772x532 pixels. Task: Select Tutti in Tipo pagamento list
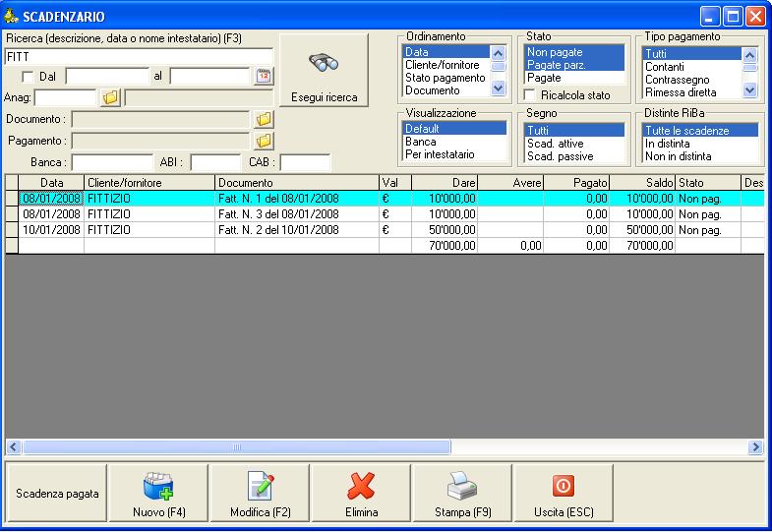691,54
